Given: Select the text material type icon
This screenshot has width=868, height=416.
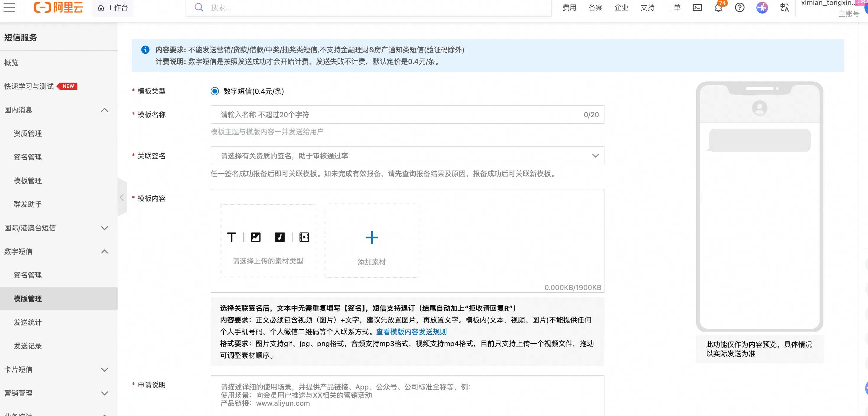Looking at the screenshot, I should point(231,237).
